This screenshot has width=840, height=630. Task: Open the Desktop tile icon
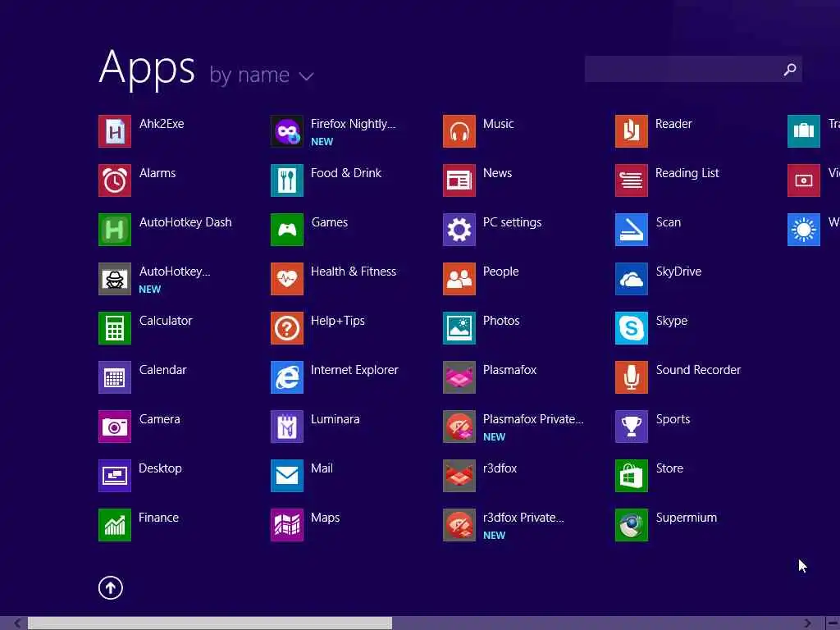click(115, 476)
